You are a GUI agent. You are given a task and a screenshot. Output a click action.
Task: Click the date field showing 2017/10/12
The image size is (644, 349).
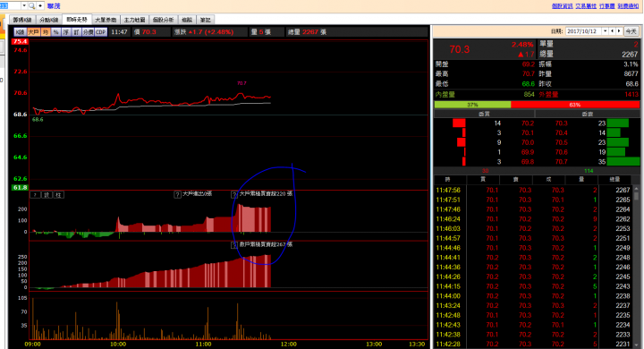coord(583,31)
